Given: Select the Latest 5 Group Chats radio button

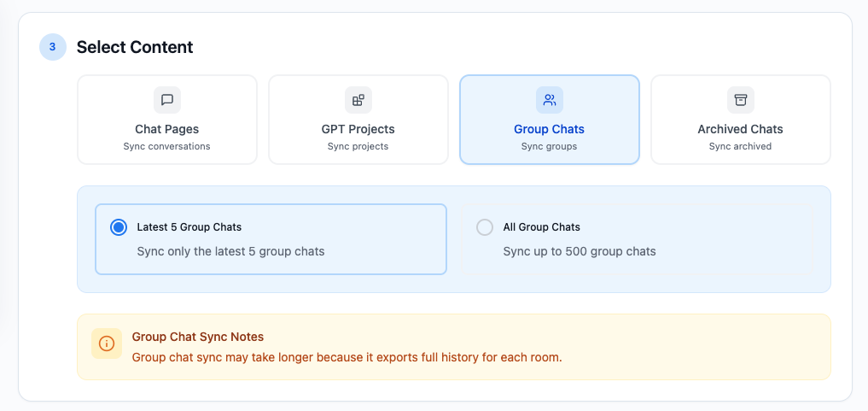Looking at the screenshot, I should click(119, 227).
